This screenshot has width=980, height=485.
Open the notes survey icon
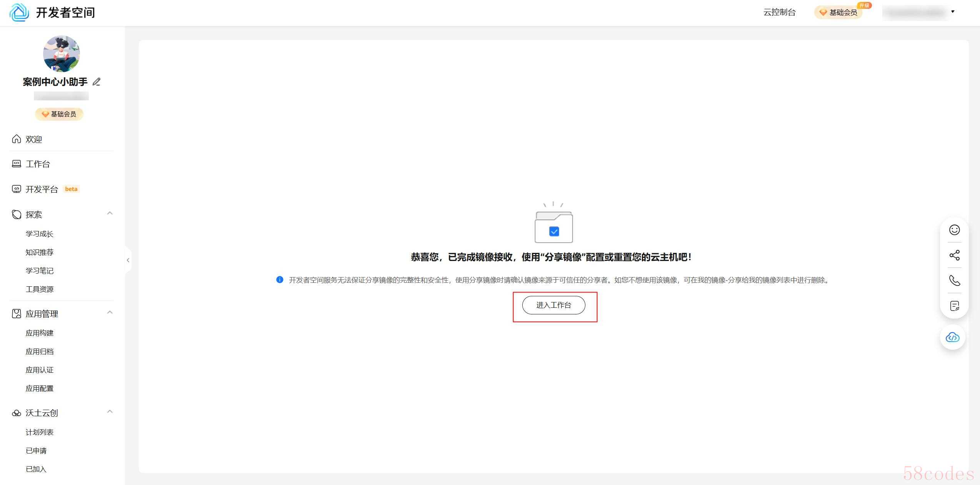point(954,306)
